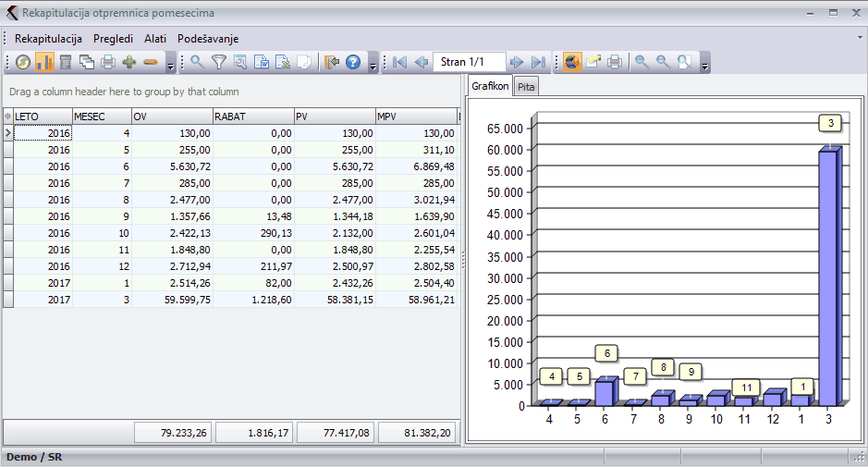Click the export to Word icon
This screenshot has height=467, width=868.
point(262,62)
